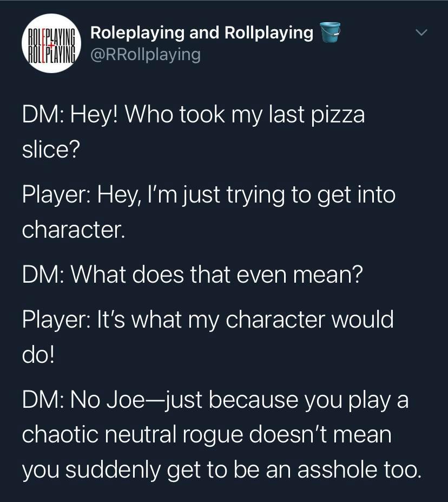The height and width of the screenshot is (502, 448).
Task: Click the word "rogue" in the tweet
Action: click(x=234, y=435)
